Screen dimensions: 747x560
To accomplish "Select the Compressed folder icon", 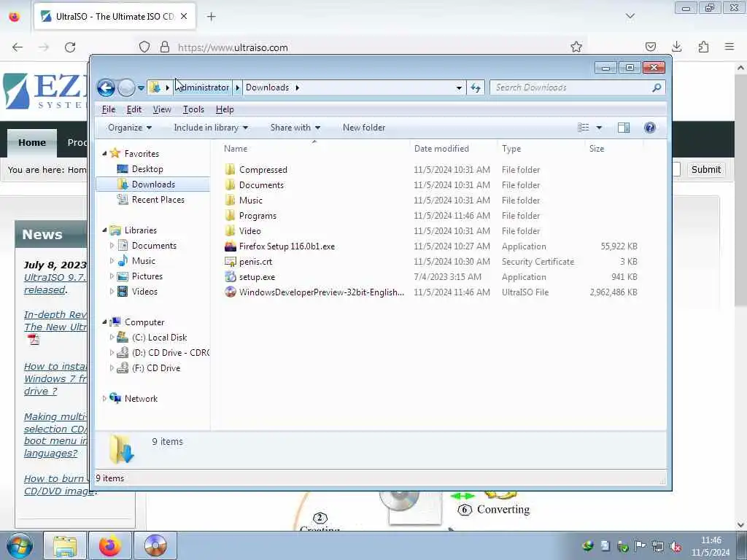I will [x=230, y=169].
